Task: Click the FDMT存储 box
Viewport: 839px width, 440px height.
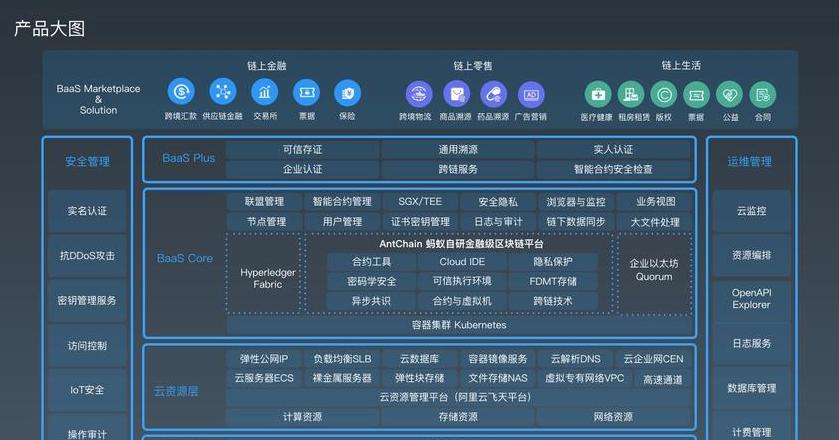Action: click(553, 281)
